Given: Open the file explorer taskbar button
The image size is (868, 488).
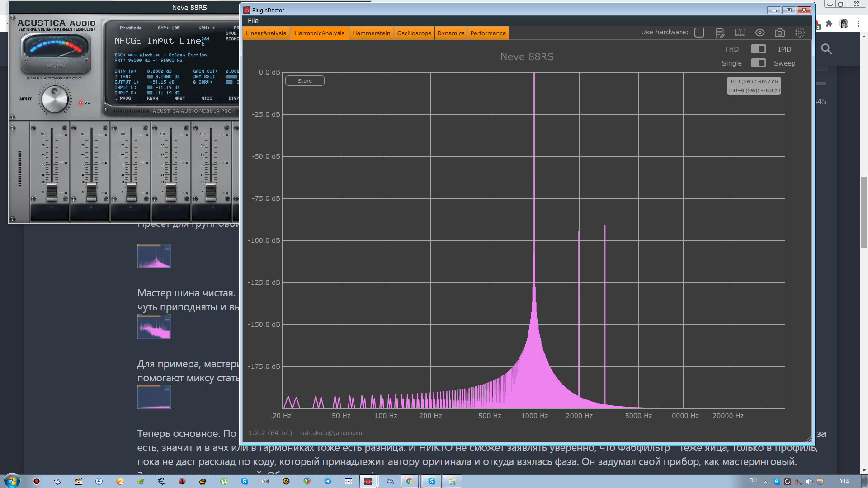Looking at the screenshot, I should click(x=453, y=481).
